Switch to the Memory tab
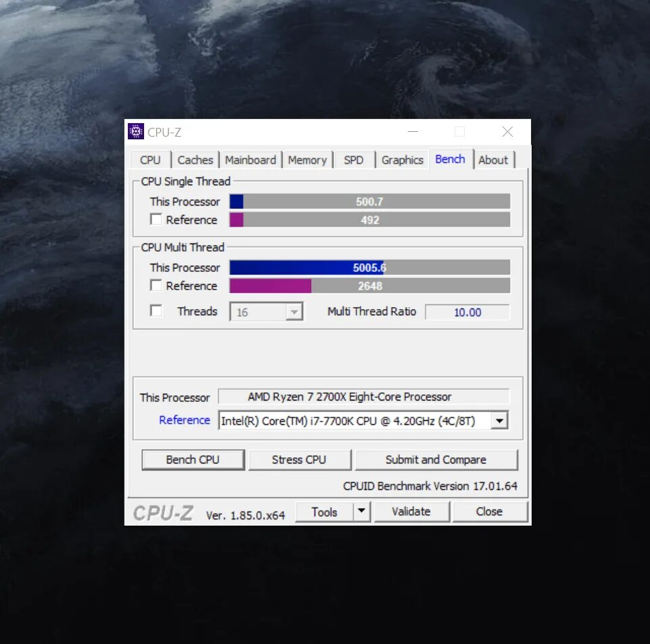 tap(307, 160)
